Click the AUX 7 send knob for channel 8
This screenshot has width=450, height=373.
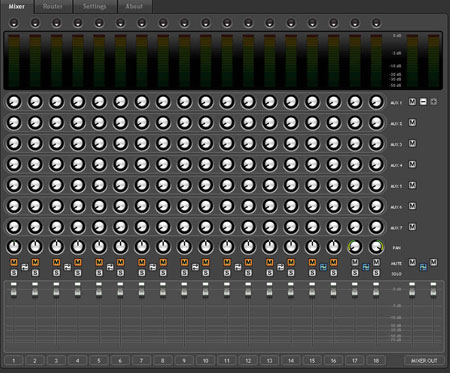(163, 227)
